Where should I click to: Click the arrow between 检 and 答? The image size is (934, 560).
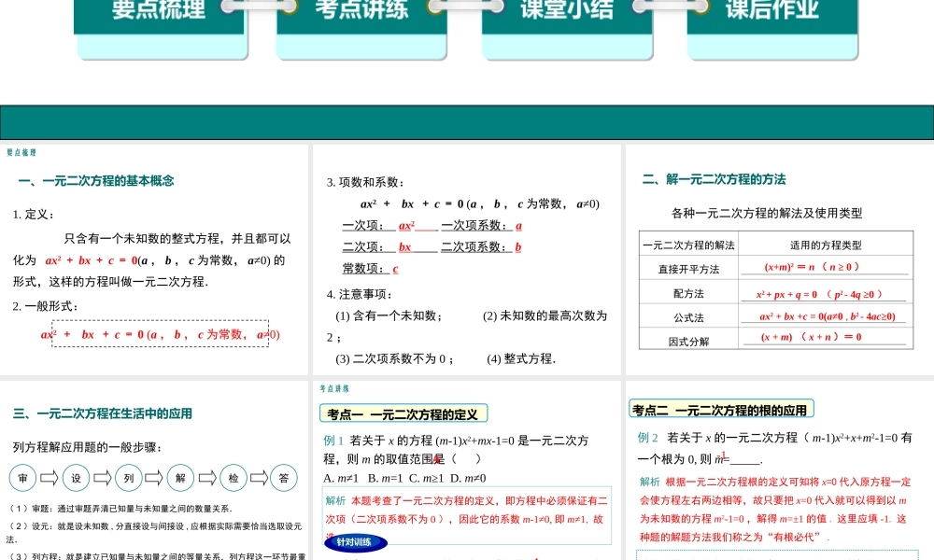(x=259, y=477)
